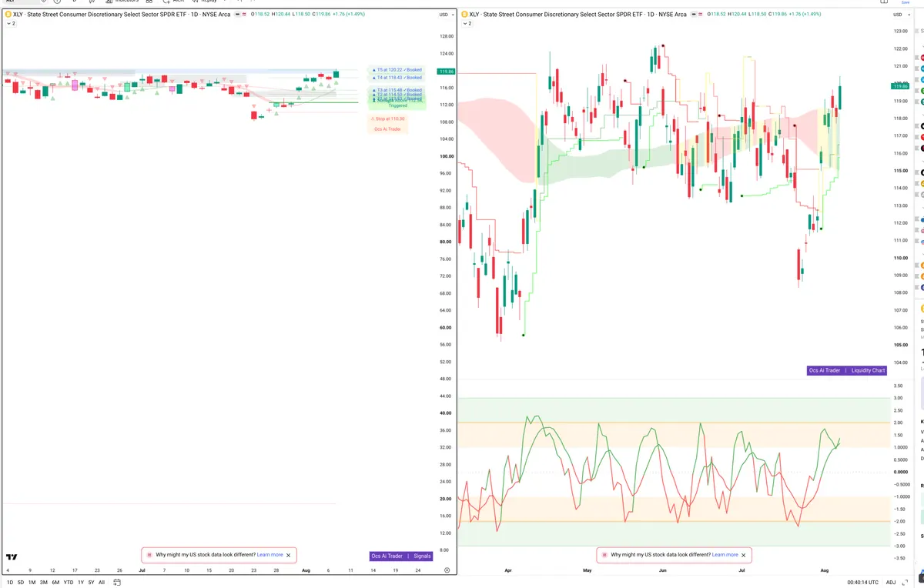Open Learn more link in left chart notice
The image size is (924, 588).
(270, 555)
